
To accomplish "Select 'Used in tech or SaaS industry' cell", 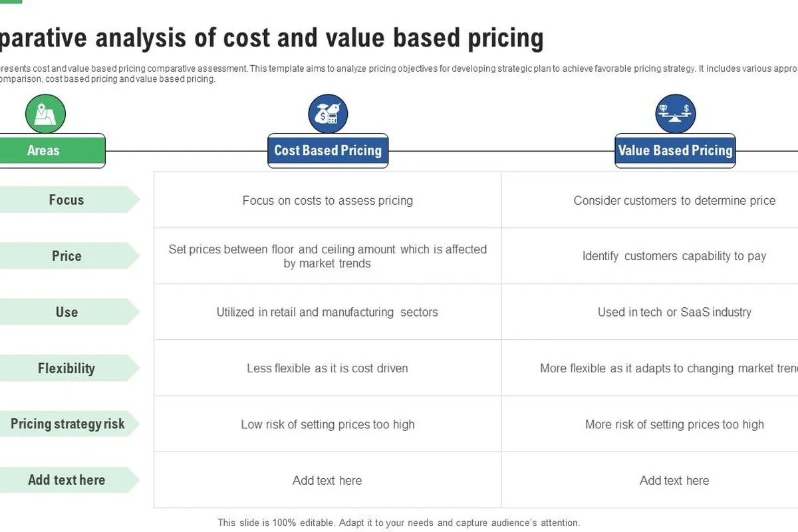I will pos(674,312).
